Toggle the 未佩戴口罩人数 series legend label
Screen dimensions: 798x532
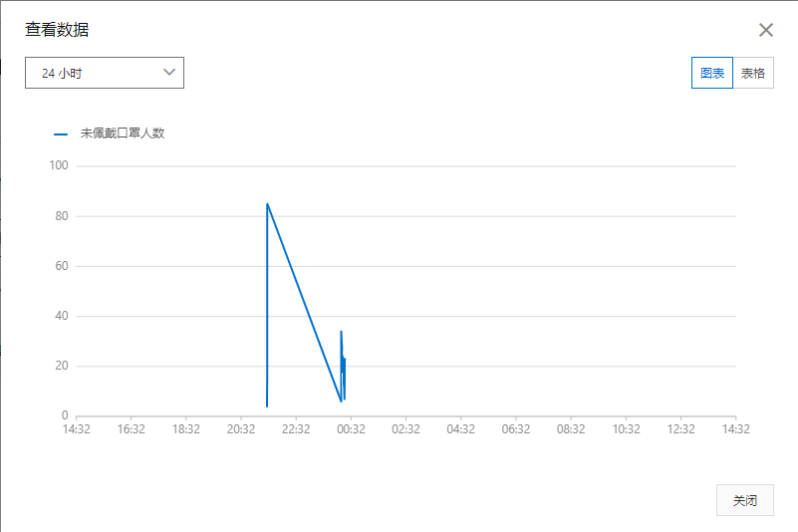[122, 133]
